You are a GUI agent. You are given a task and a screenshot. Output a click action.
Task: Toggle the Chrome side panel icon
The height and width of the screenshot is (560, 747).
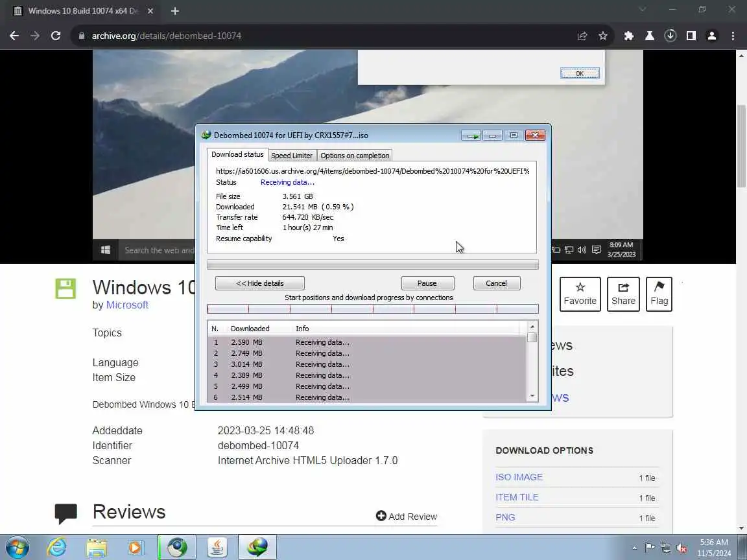click(x=691, y=36)
